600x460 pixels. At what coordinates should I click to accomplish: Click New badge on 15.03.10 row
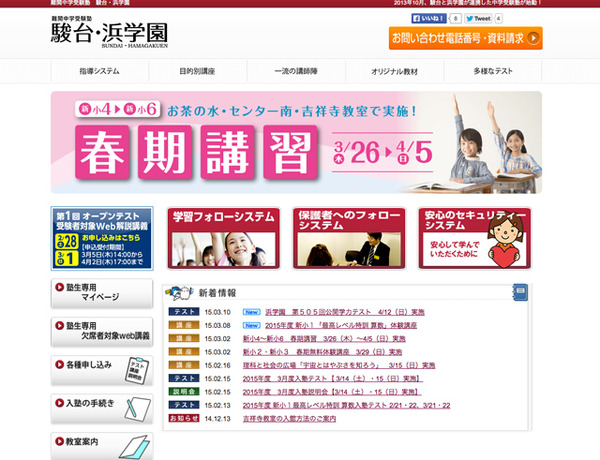(x=252, y=312)
